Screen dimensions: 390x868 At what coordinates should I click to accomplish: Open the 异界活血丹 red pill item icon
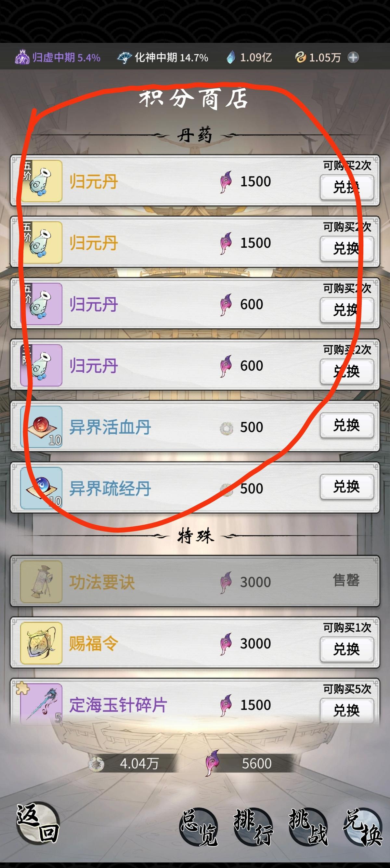coord(41,427)
